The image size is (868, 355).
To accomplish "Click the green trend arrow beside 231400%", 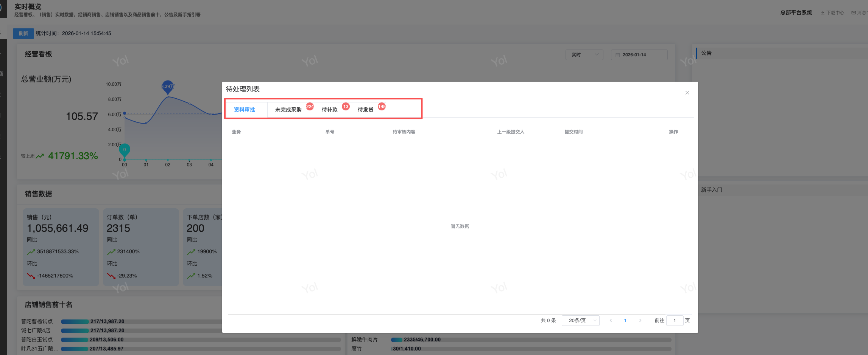I will (111, 252).
